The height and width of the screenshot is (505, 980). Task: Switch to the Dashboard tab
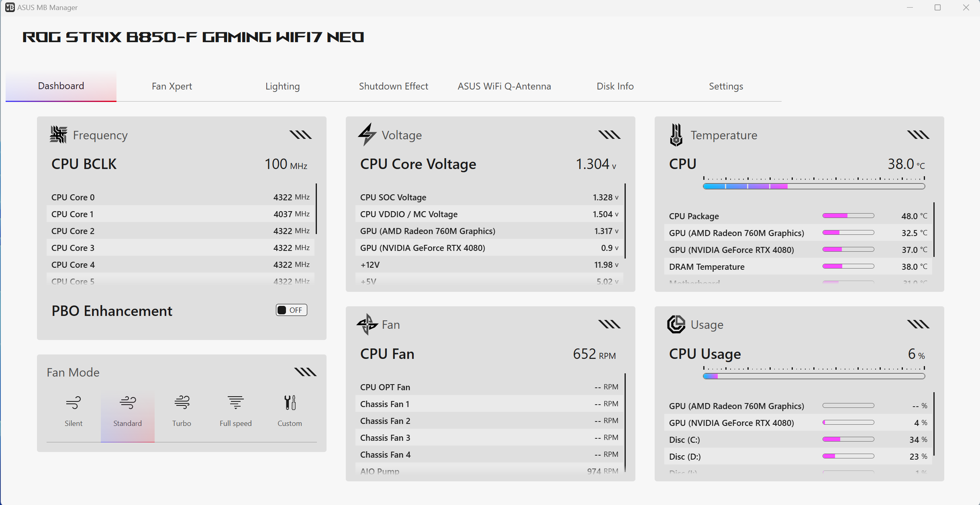click(x=61, y=86)
